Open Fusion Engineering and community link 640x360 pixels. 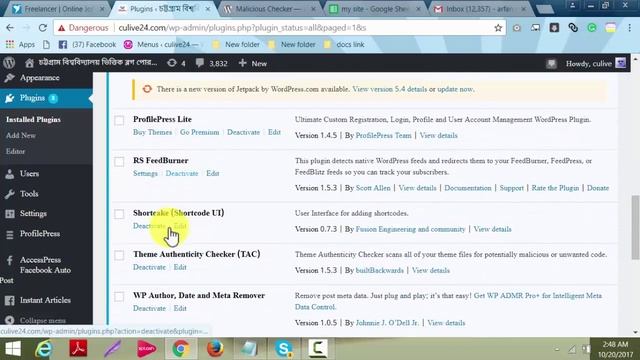click(410, 229)
